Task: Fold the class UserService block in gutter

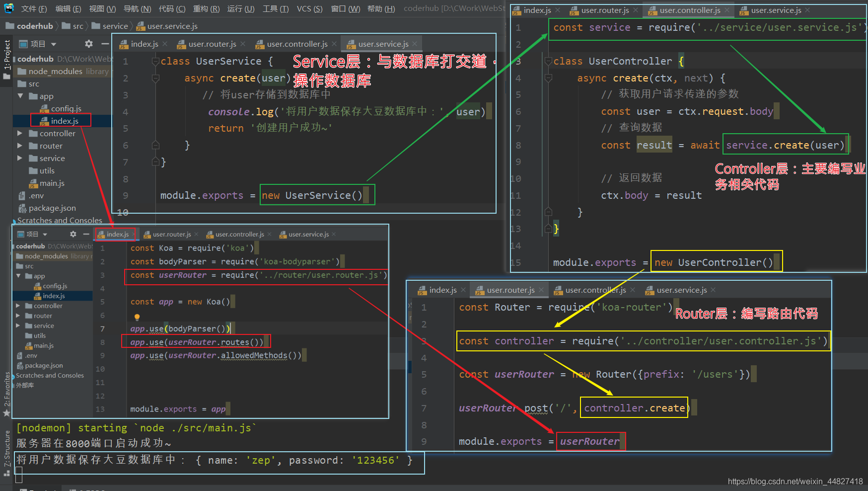Action: pos(155,61)
